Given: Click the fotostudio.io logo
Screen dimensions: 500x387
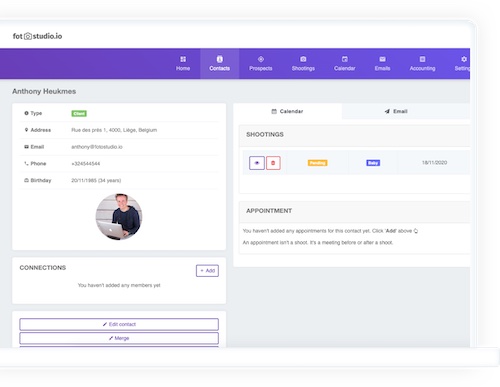Looking at the screenshot, I should pyautogui.click(x=37, y=36).
